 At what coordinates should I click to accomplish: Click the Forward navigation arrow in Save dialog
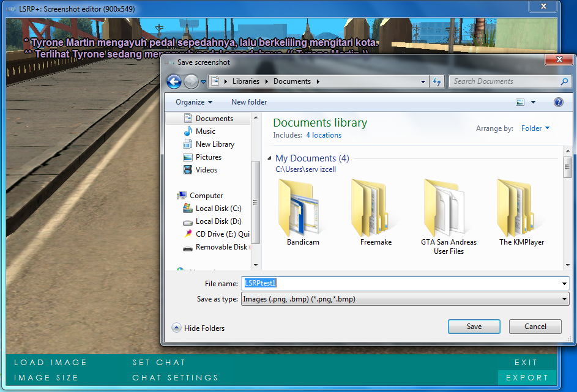(x=191, y=81)
